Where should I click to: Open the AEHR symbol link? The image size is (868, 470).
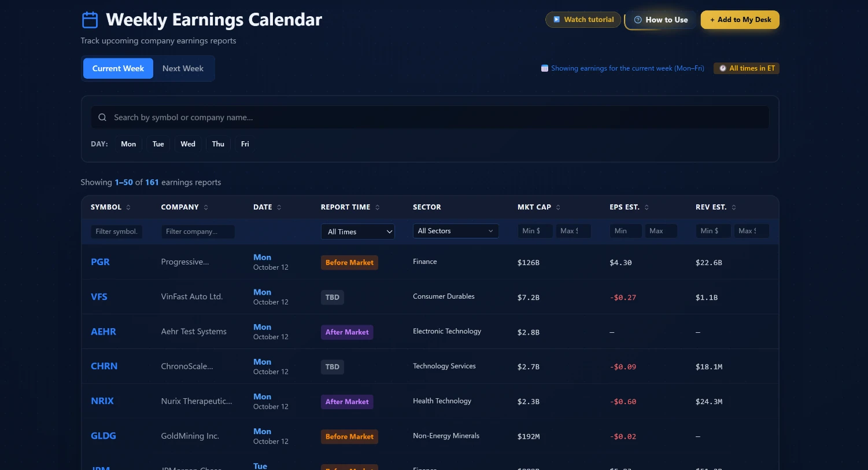pos(104,332)
